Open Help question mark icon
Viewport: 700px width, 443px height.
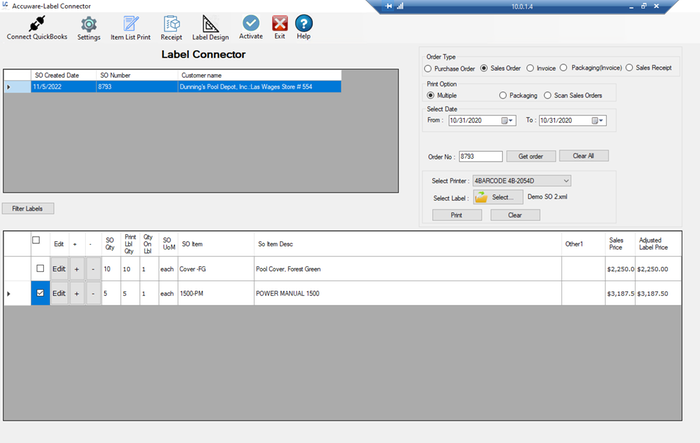304,23
